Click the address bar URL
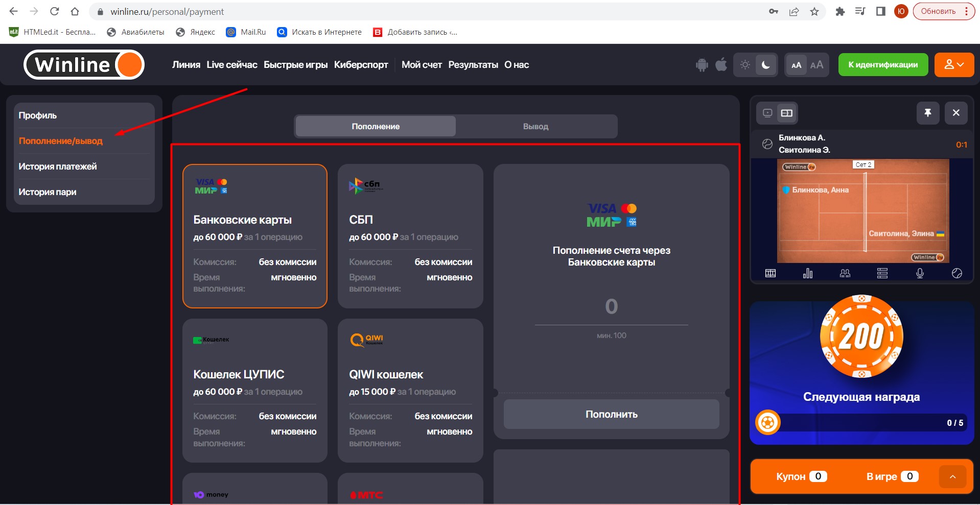 [167, 11]
